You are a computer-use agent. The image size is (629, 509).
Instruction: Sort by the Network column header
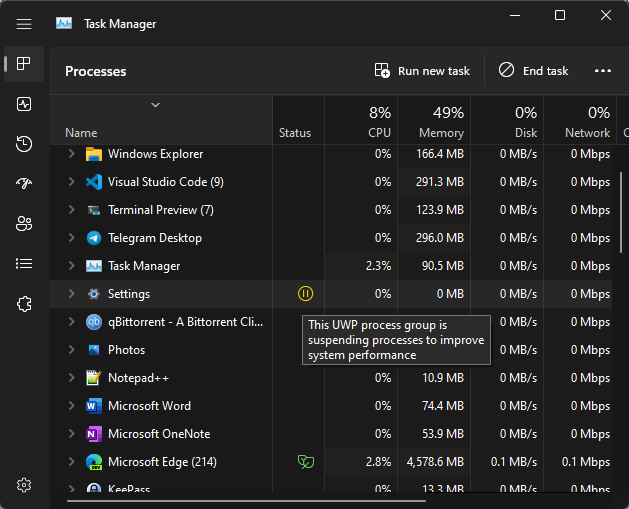coord(580,120)
